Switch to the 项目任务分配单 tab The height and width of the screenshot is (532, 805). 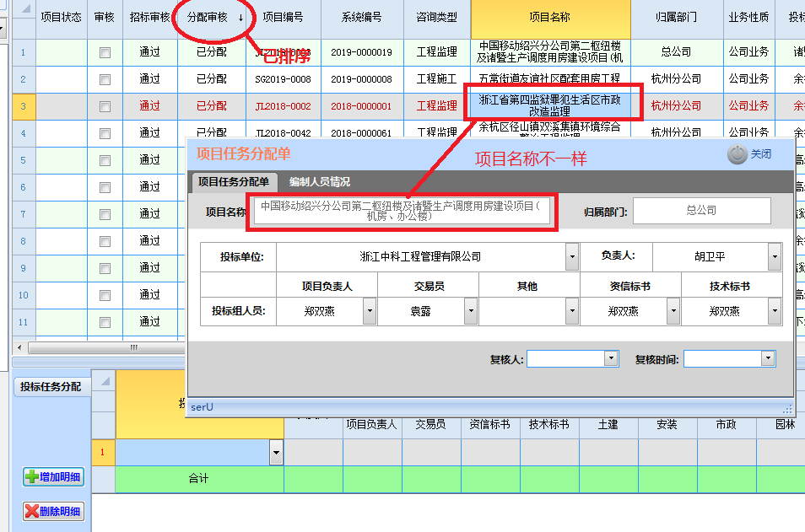(234, 182)
